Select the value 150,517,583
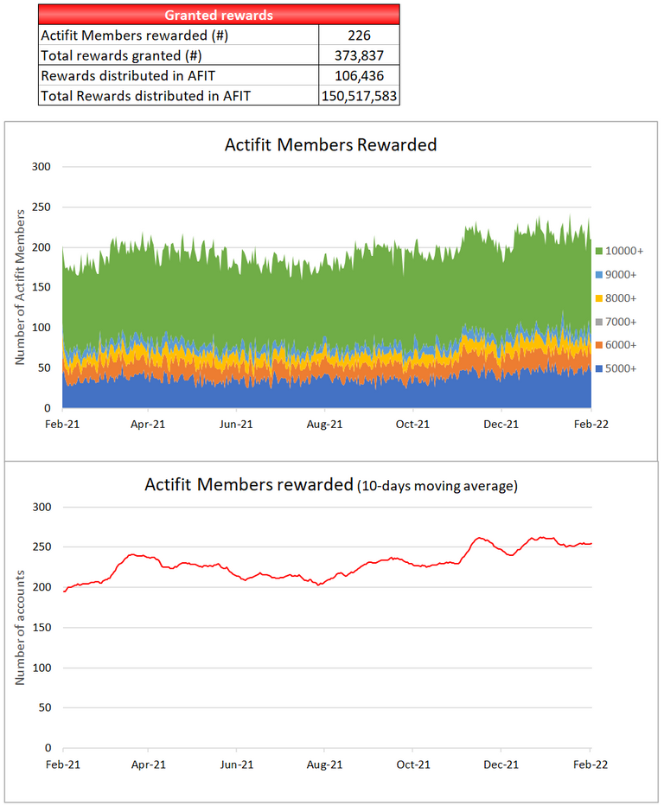Viewport: 664px width, 812px height. coord(359,96)
